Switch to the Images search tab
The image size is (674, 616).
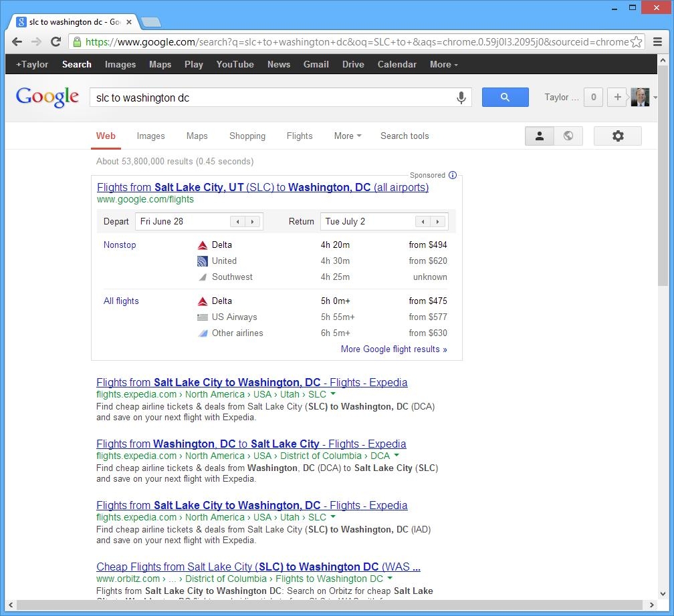click(x=150, y=136)
